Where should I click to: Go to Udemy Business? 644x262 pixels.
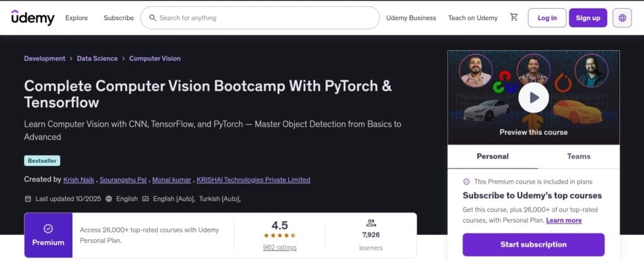click(x=411, y=18)
